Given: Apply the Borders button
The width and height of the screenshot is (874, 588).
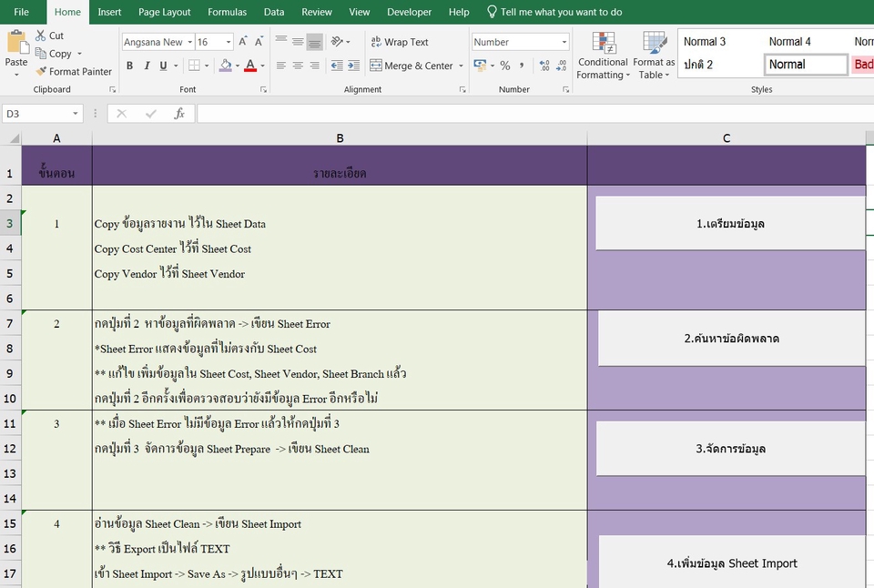Looking at the screenshot, I should (x=193, y=66).
